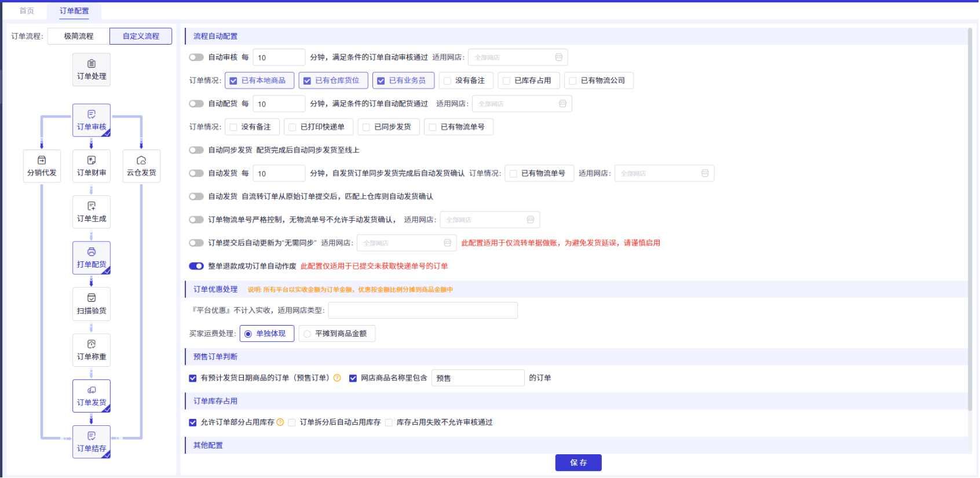The image size is (980, 478).
Task: Toggle 自动发货 every-10-minutes switch
Action: pos(196,173)
